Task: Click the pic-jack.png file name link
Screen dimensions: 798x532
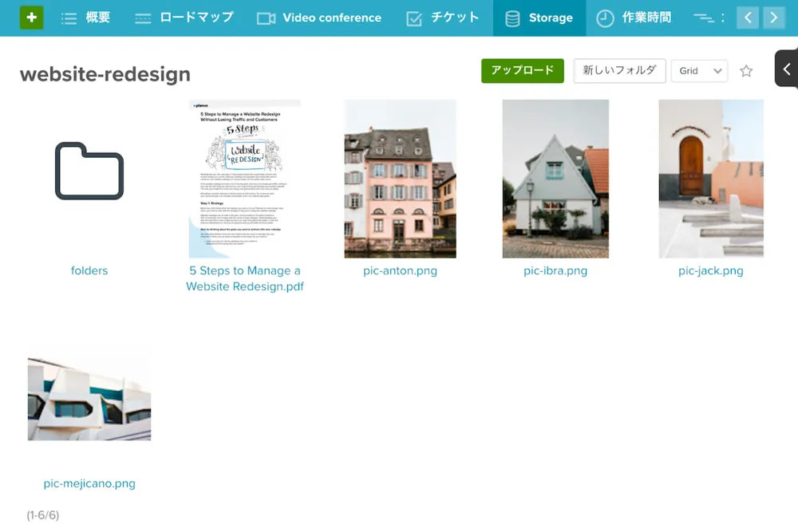Action: tap(710, 270)
